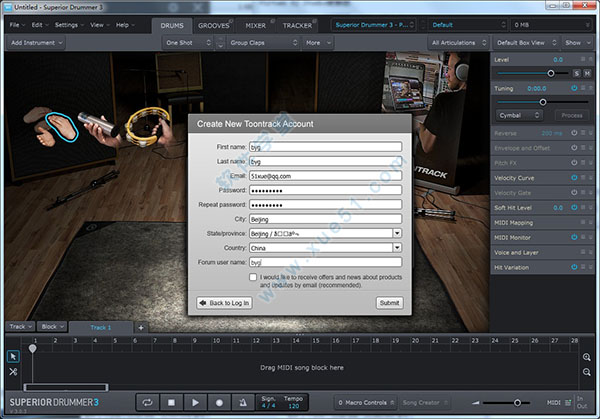This screenshot has width=600, height=419.
Task: Open Song Creator panel
Action: pos(425,403)
